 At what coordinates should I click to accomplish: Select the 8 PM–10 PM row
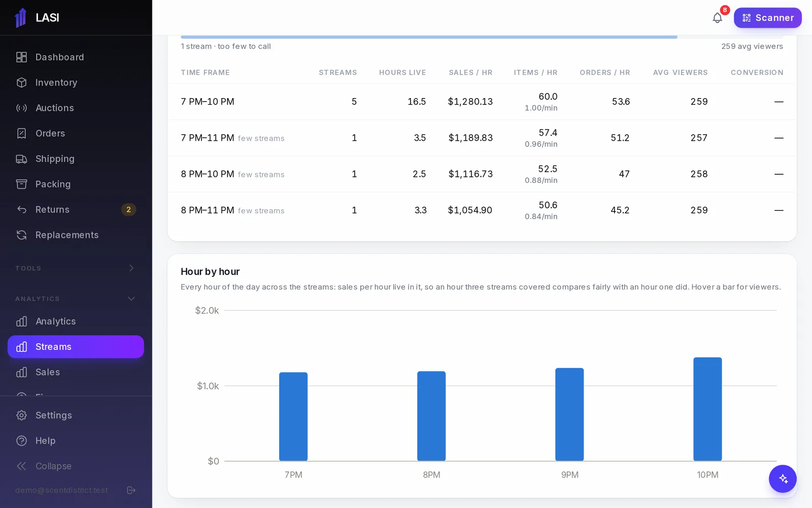coord(482,174)
